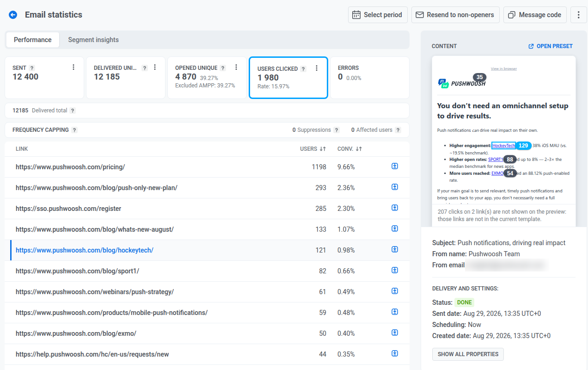Select the blog/hockeytech/ highlighted link

pos(85,250)
